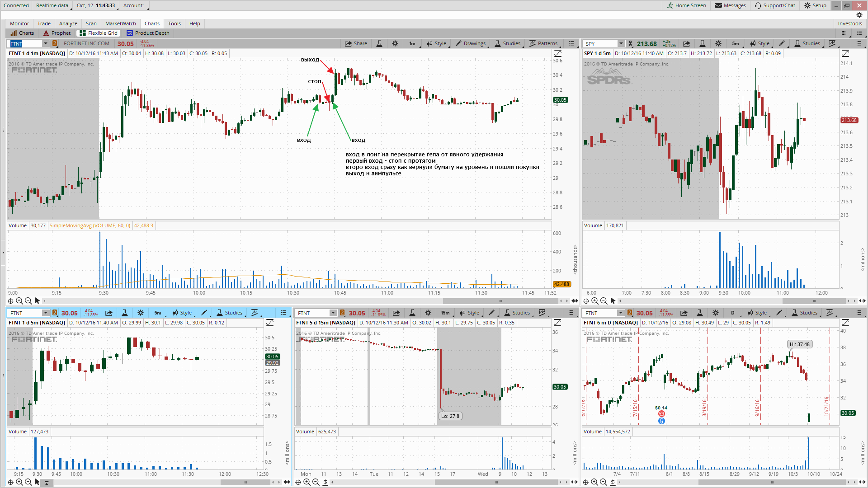Click the orange symbol link number on the FTNT 1m chart

tap(55, 43)
